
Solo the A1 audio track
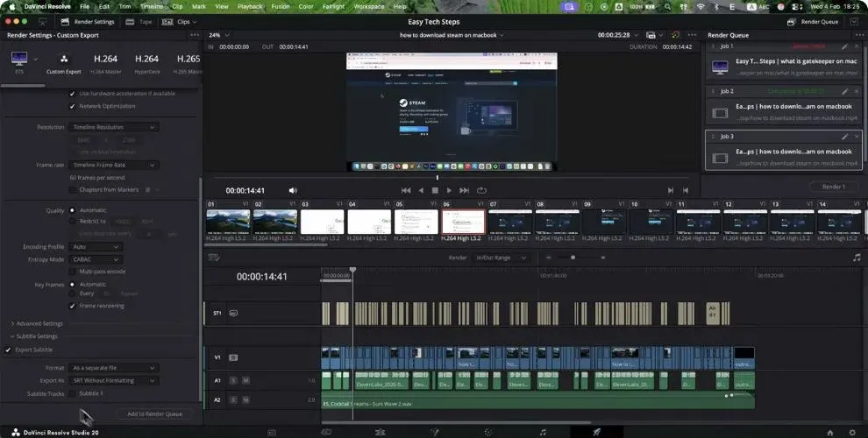[x=233, y=380]
